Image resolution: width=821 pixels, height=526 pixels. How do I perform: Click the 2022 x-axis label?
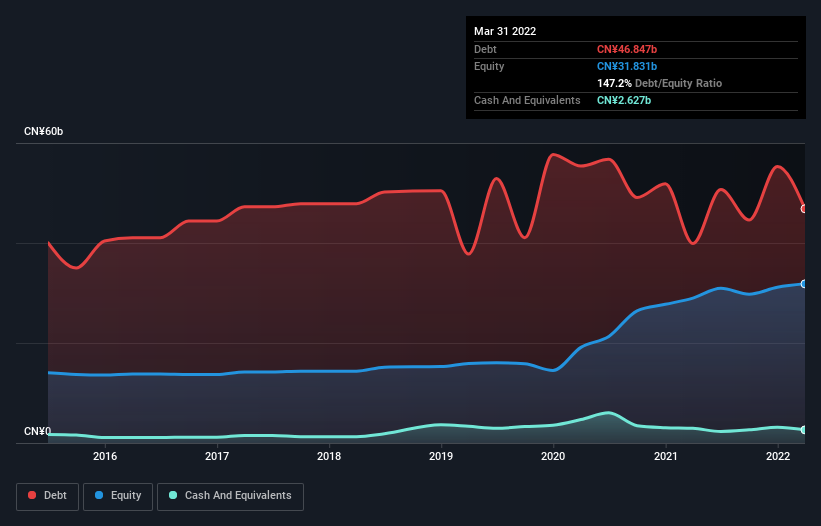778,456
